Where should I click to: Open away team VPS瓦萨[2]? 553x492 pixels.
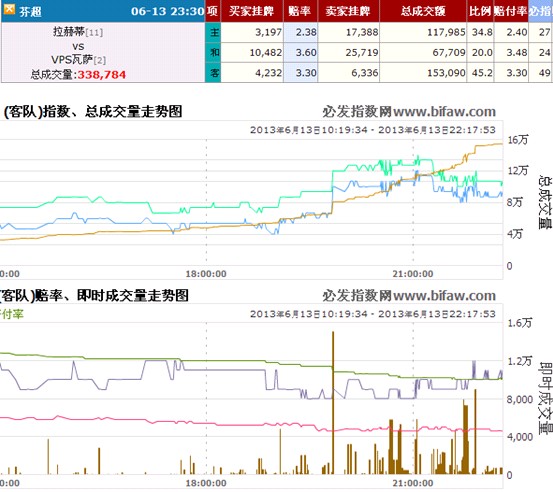(78, 60)
